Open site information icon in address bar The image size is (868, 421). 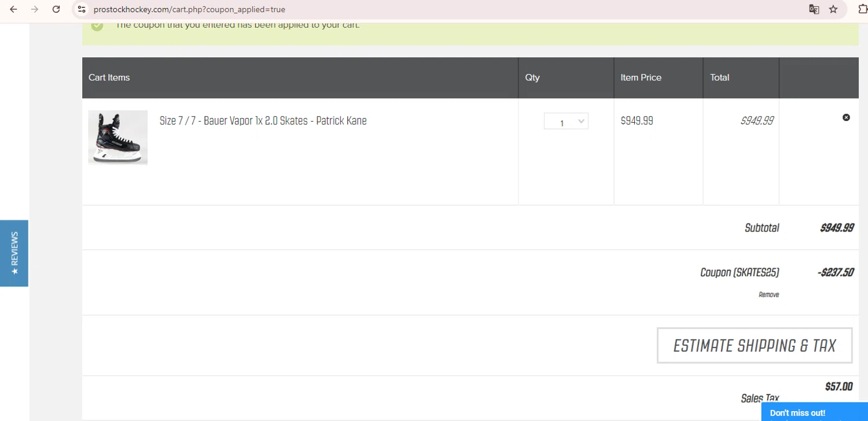(82, 9)
